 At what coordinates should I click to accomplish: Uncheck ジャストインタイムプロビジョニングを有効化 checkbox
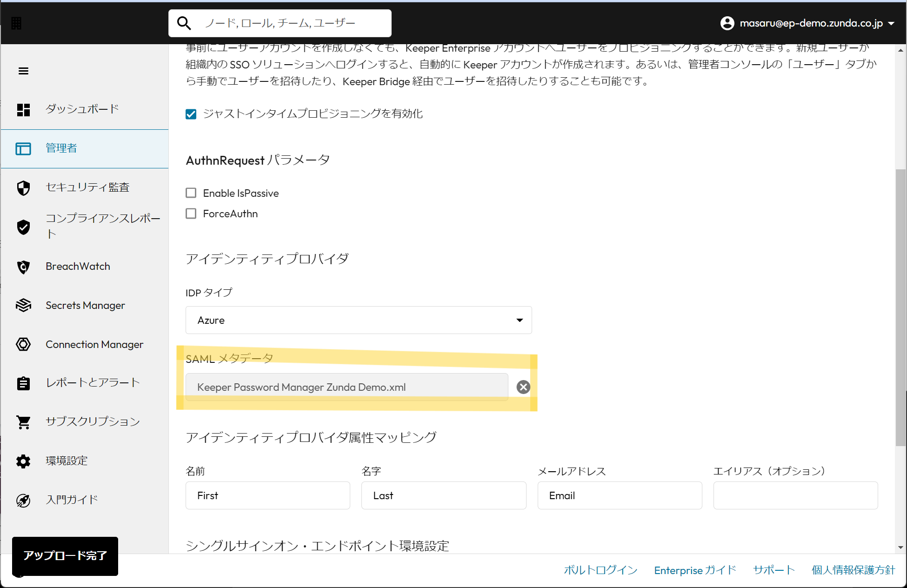[191, 114]
